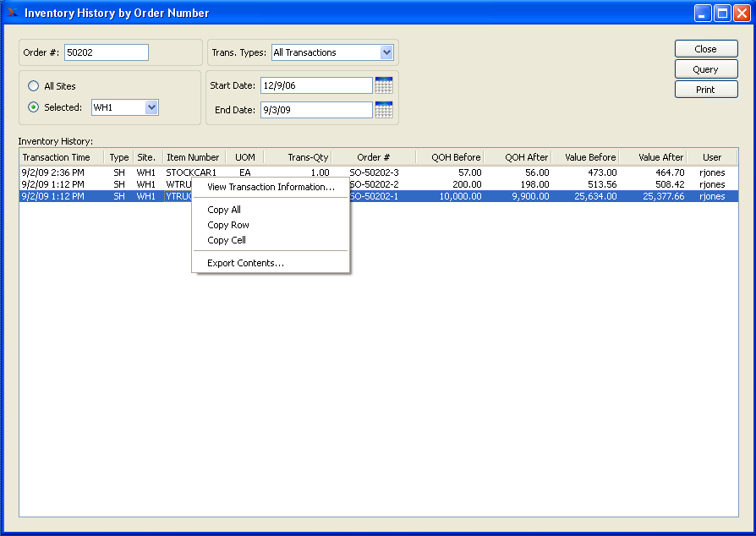The height and width of the screenshot is (536, 756).
Task: Click QOH After value 9,900.00
Action: tap(530, 196)
